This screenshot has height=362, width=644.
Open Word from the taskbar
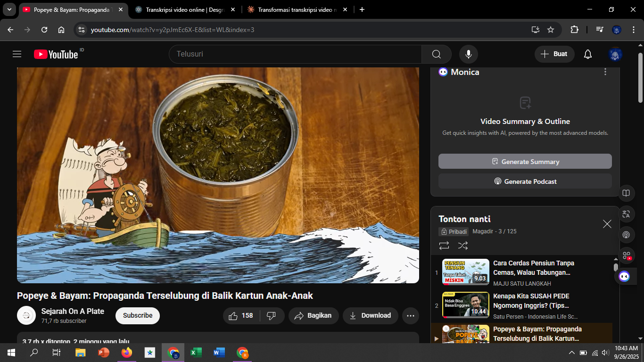(219, 353)
